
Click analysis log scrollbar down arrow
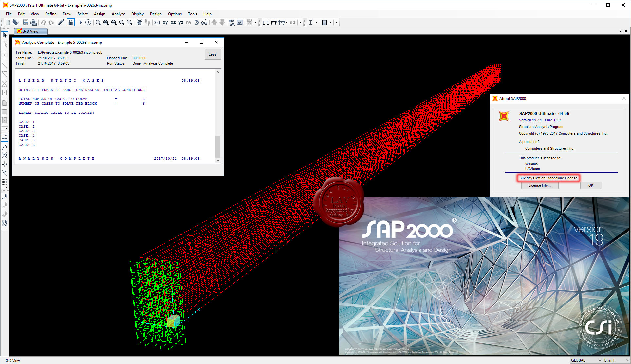[x=218, y=160]
